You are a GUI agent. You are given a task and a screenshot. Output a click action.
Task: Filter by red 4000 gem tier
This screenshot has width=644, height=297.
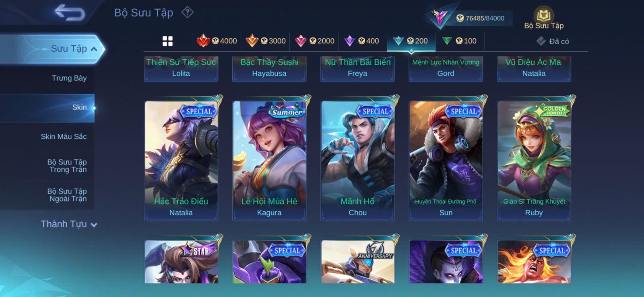[217, 41]
